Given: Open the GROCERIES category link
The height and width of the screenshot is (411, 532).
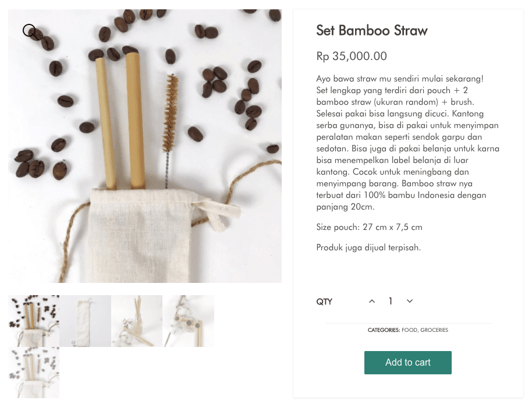Looking at the screenshot, I should (434, 330).
